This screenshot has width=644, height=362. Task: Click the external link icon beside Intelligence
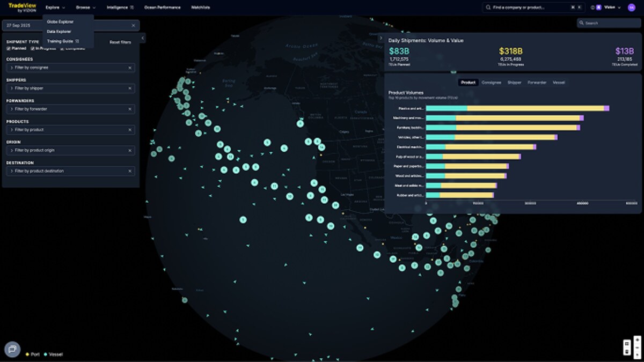(x=132, y=8)
